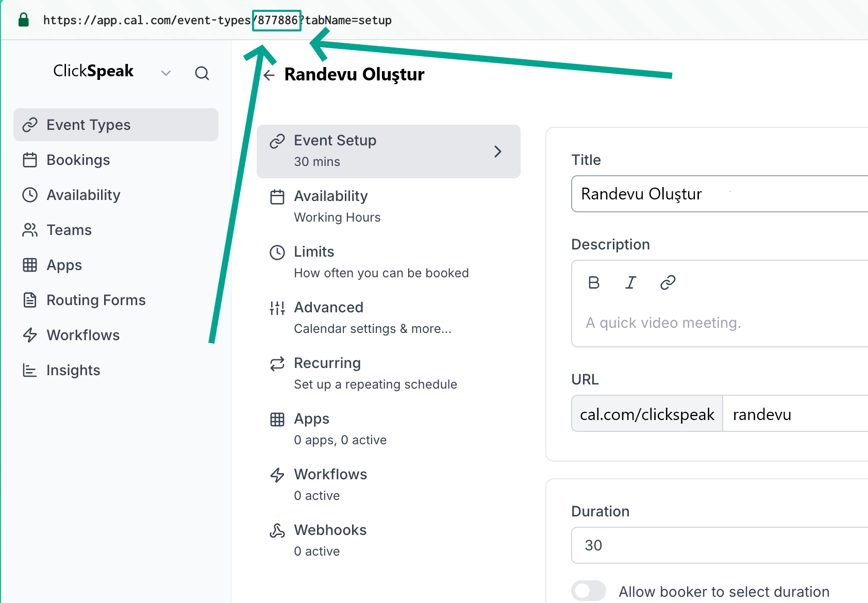868x603 pixels.
Task: Click the Title input field
Action: click(x=720, y=194)
